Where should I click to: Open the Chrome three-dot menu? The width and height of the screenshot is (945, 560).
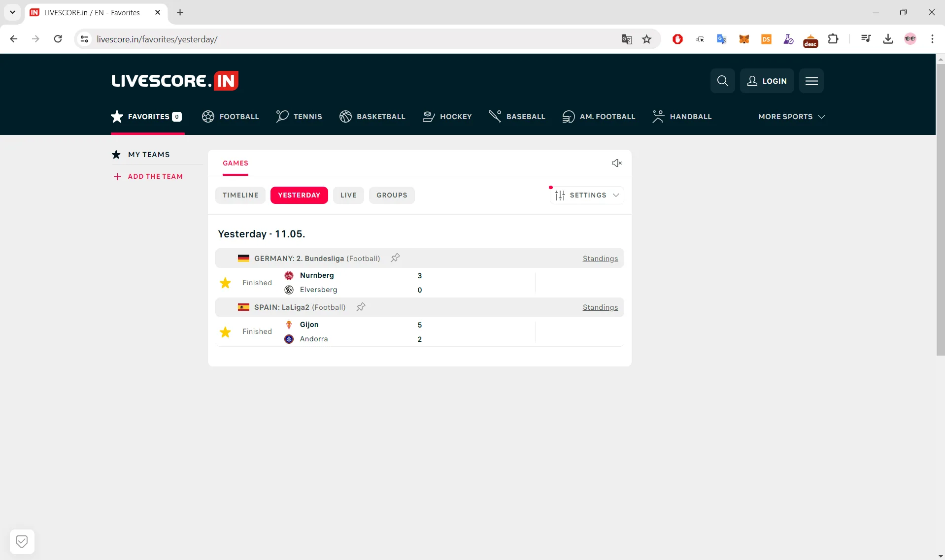932,39
